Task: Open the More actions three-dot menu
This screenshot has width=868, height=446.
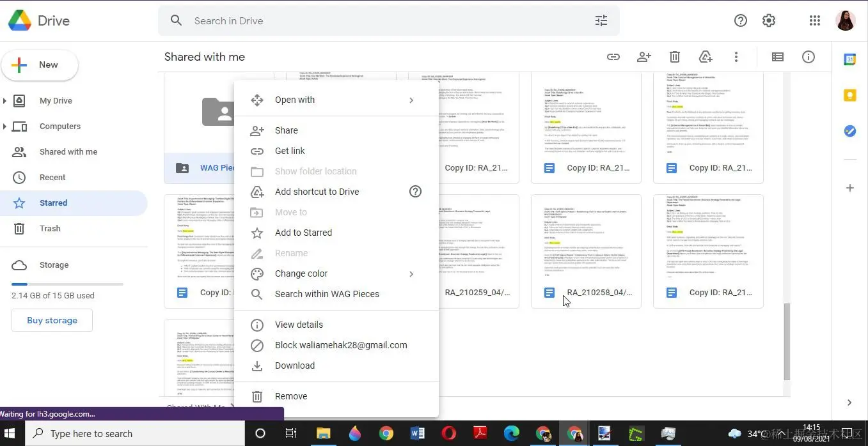Action: [x=736, y=57]
